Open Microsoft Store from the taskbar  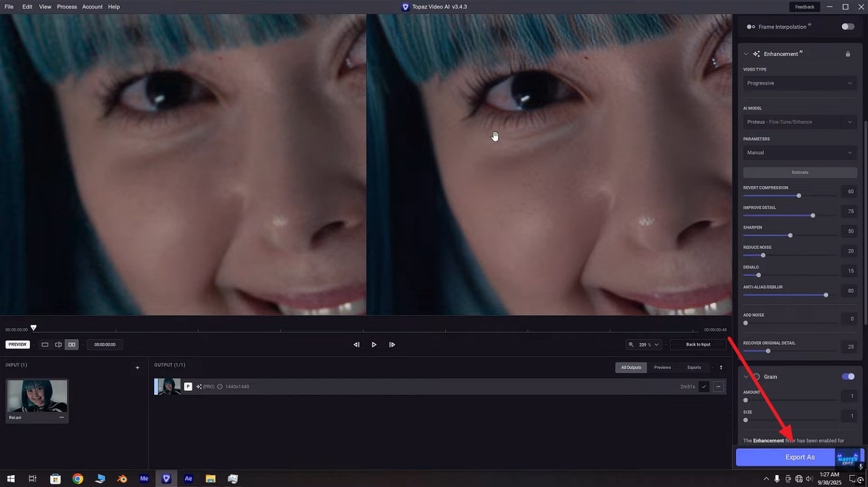[56, 478]
